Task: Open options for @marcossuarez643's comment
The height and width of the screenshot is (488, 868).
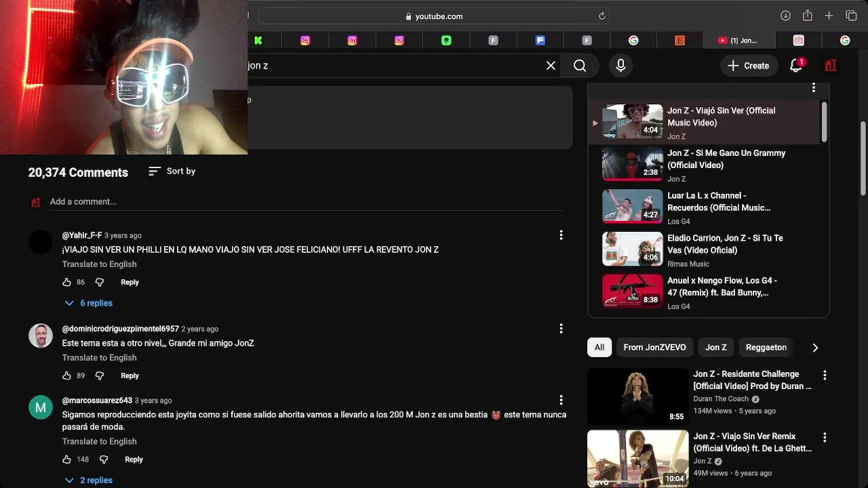Action: 561,400
